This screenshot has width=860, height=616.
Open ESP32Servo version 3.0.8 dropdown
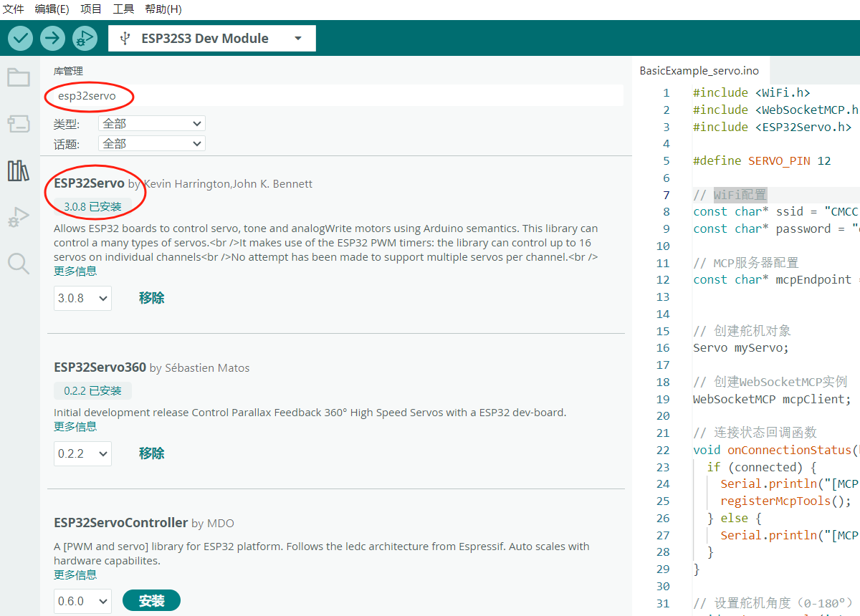point(82,298)
